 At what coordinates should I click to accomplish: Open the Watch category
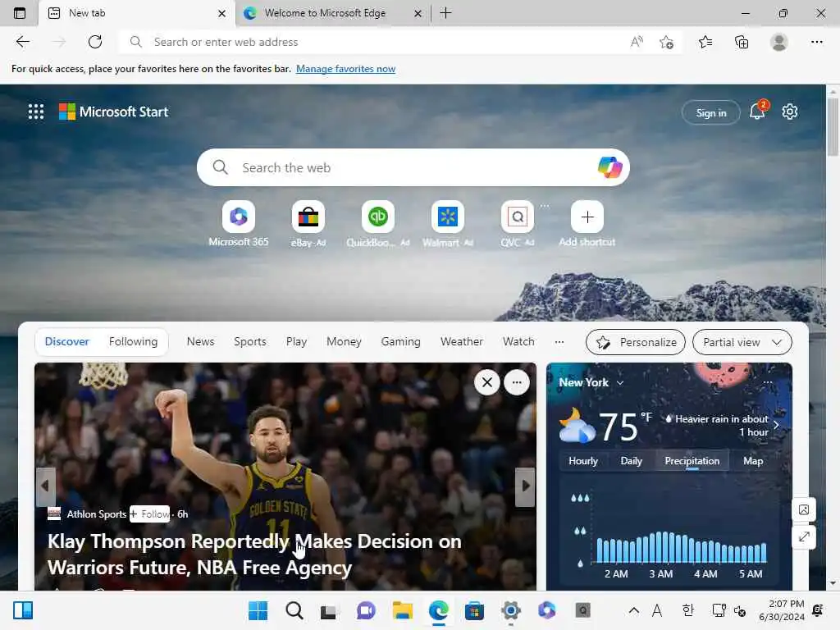[518, 342]
